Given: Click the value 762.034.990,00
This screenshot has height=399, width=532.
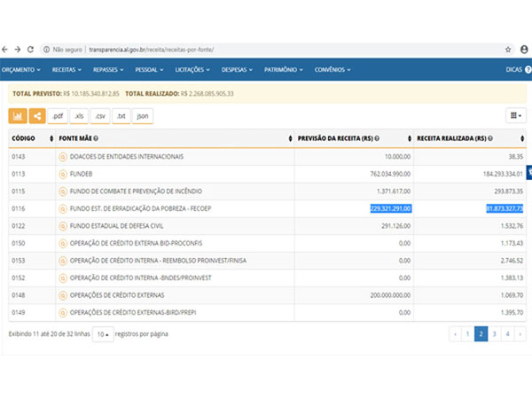Looking at the screenshot, I should [390, 174].
